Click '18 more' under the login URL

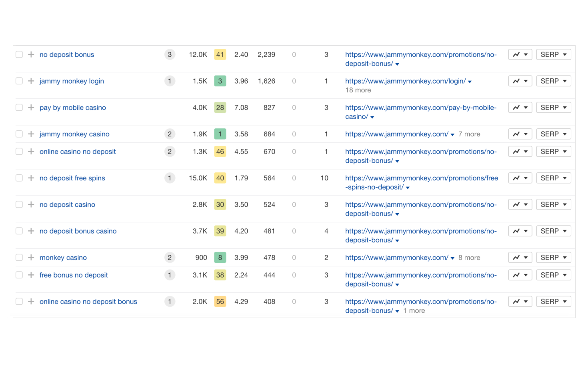358,90
